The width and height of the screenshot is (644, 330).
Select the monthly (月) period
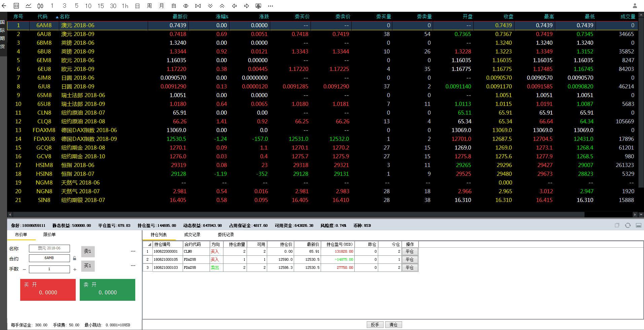(162, 6)
